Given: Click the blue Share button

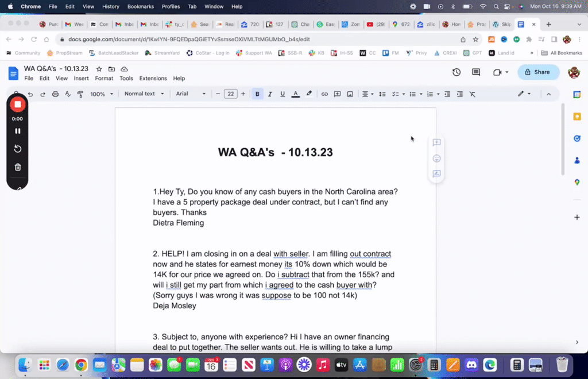Looking at the screenshot, I should pos(537,72).
